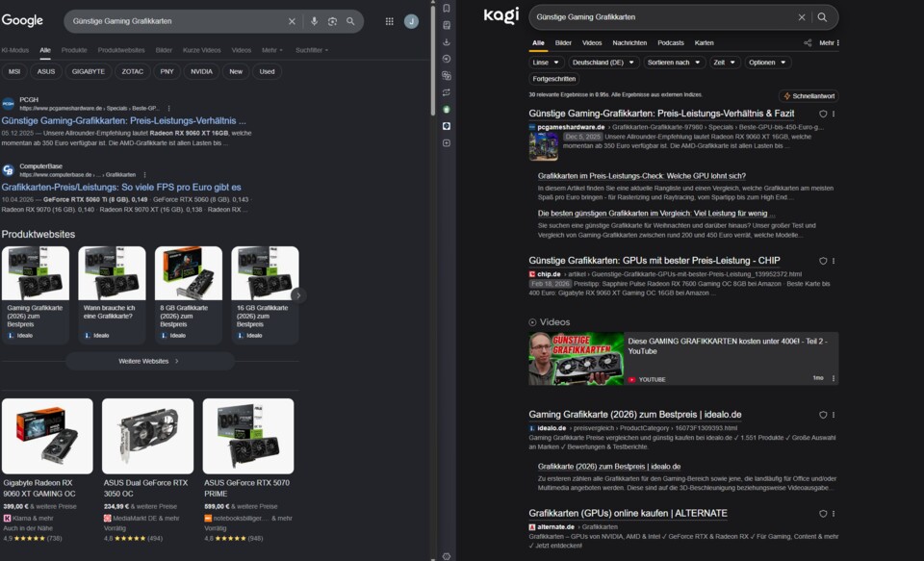
Task: Start Google voice search with microphone
Action: [314, 21]
